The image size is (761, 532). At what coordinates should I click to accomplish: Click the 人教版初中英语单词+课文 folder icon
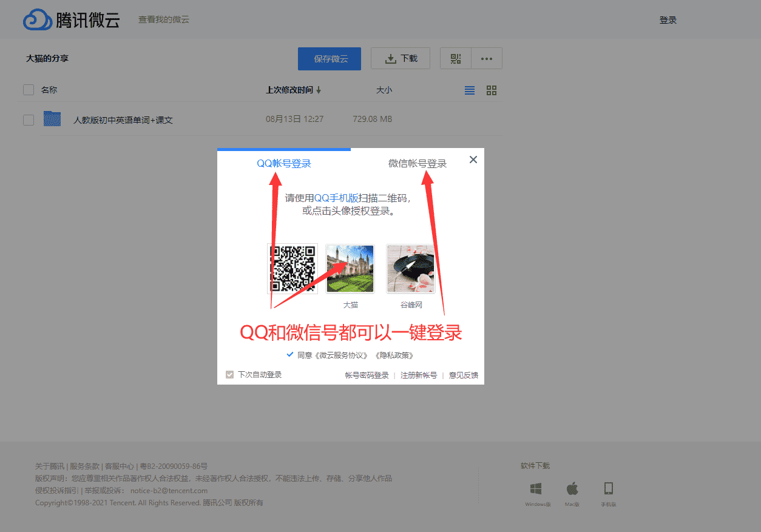(52, 119)
